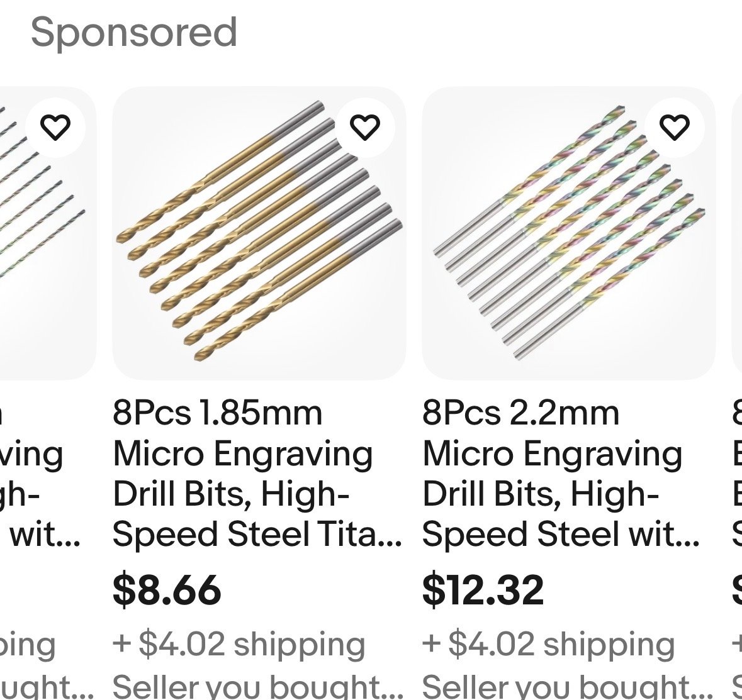The image size is (742, 700).
Task: Save the 1.85mm drill bits to watchlist
Action: pyautogui.click(x=365, y=128)
